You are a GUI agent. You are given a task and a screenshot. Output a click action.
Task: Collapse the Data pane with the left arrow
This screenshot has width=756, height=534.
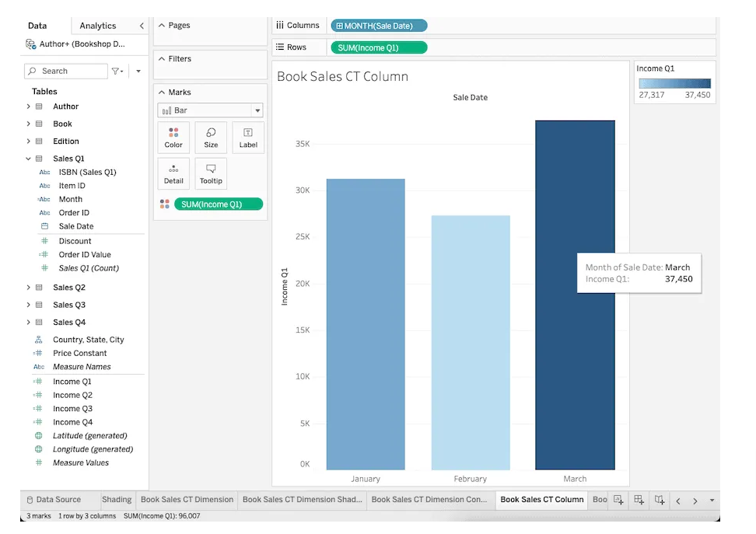tap(142, 26)
